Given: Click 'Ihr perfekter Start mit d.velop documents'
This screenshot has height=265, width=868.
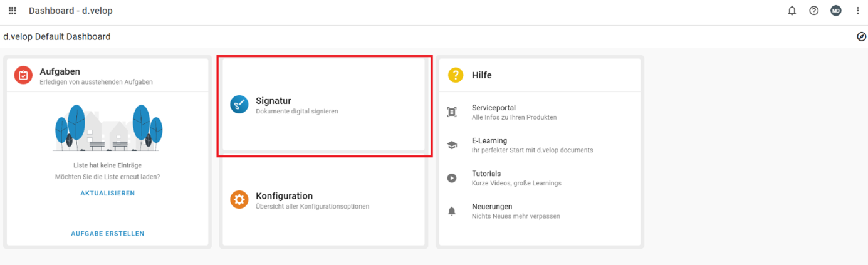Looking at the screenshot, I should pos(532,150).
